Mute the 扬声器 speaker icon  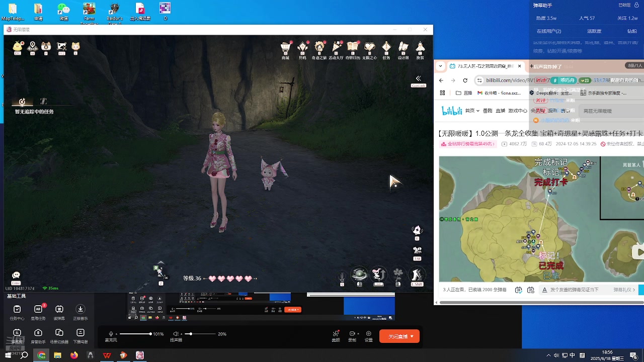(176, 334)
